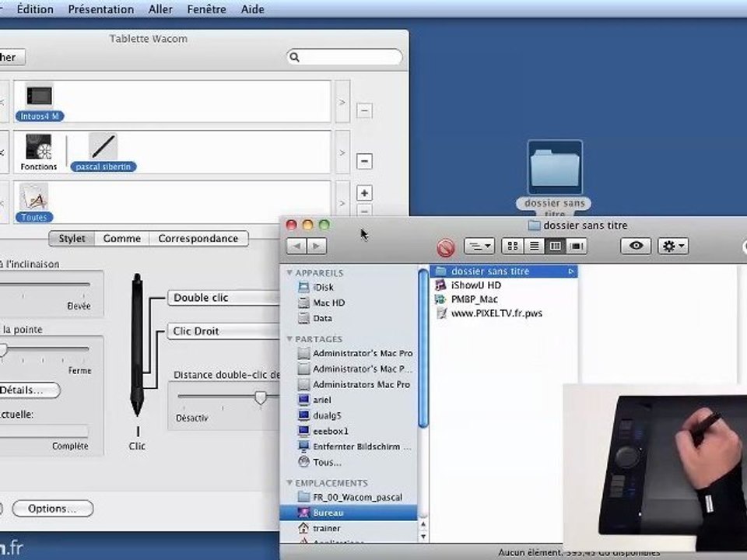The image size is (747, 560).
Task: Open the Fenêtre menu
Action: pyautogui.click(x=206, y=9)
